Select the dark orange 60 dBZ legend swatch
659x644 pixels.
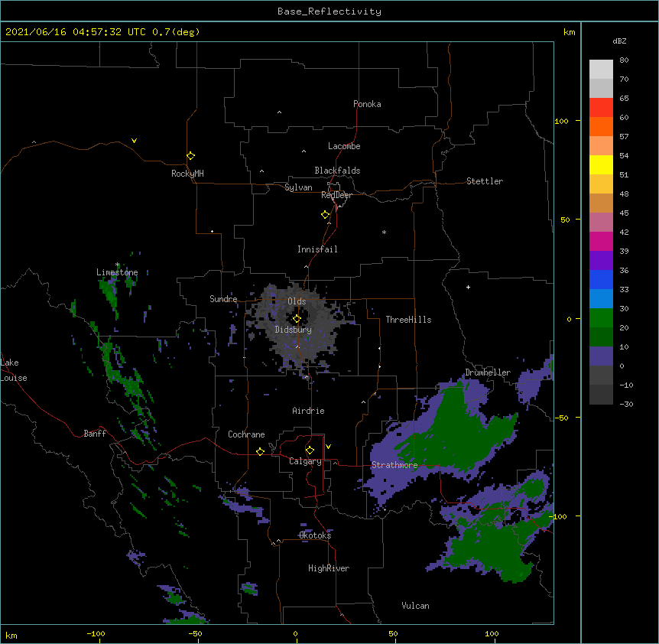point(601,126)
